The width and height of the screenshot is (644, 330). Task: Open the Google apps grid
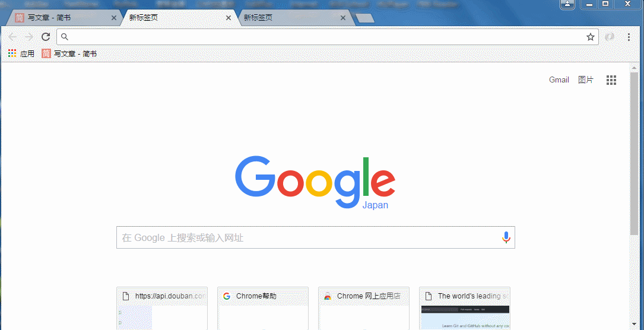(x=611, y=80)
